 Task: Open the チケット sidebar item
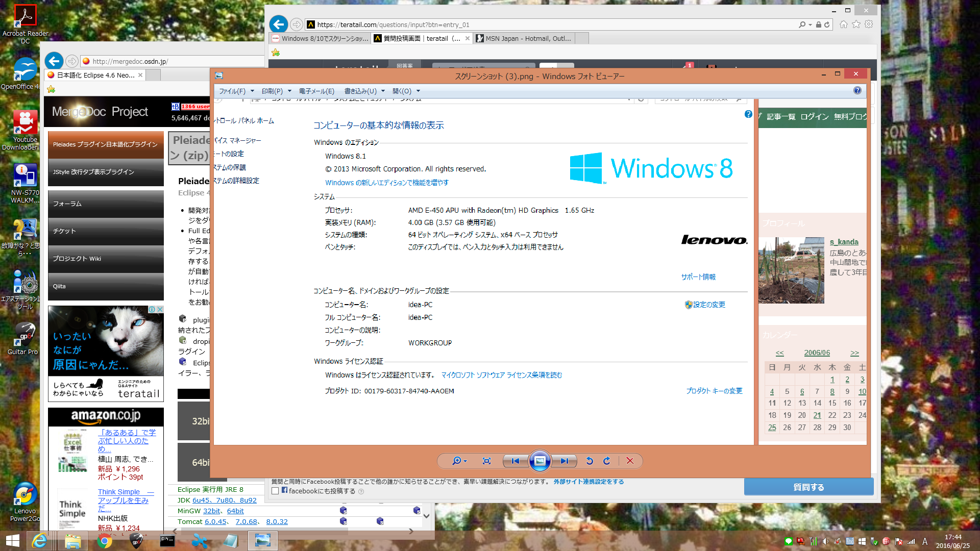click(x=106, y=231)
